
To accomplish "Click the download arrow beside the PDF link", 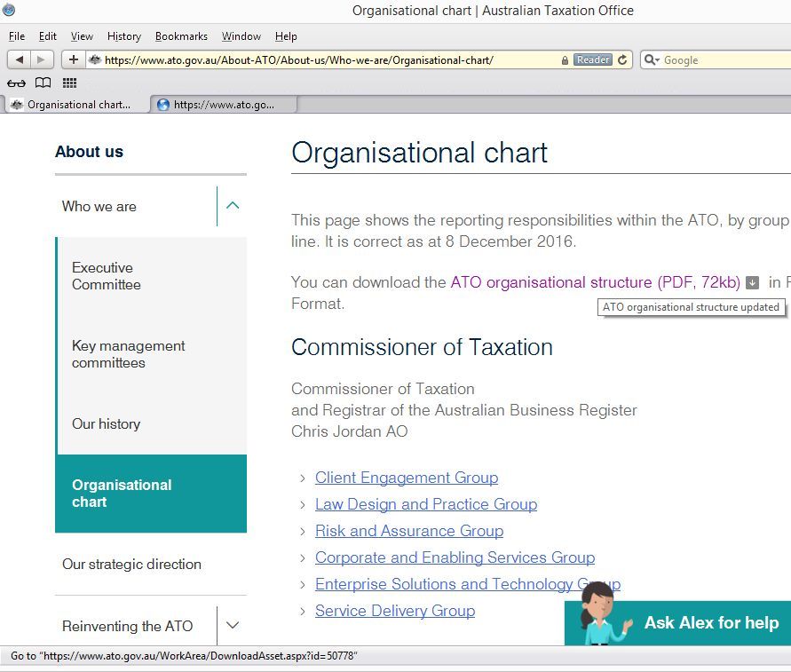I will 751,282.
